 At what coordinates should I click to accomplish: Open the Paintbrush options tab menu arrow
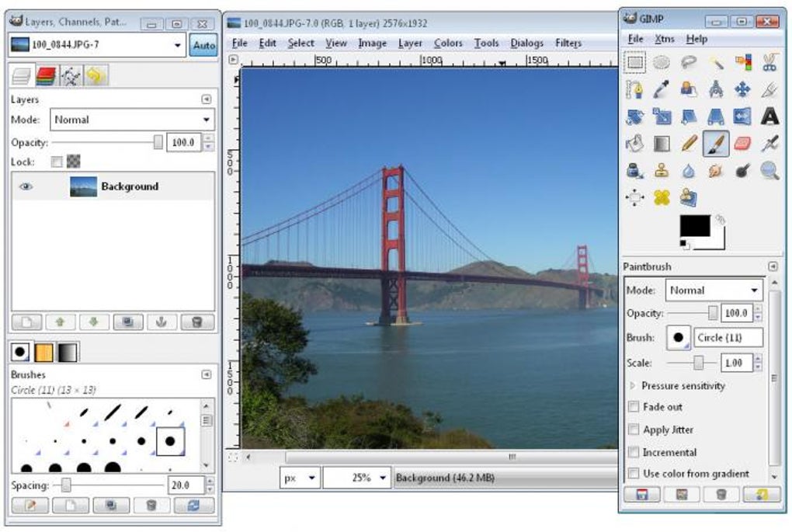pos(773,266)
